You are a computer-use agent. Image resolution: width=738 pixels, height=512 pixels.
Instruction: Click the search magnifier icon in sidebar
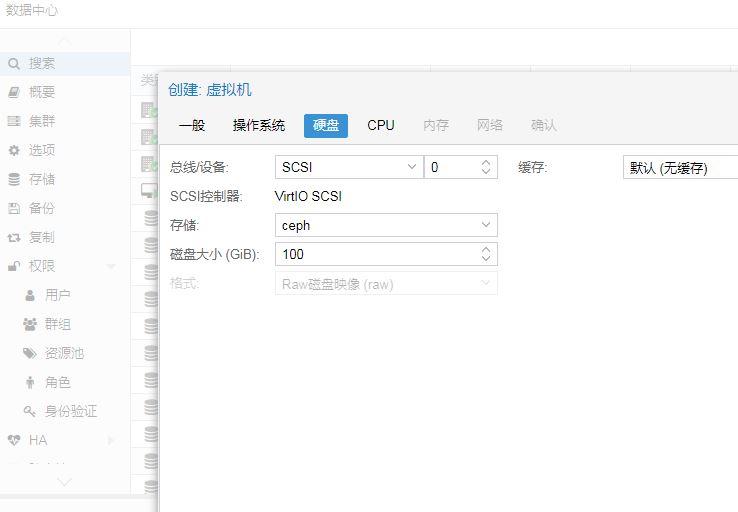pyautogui.click(x=14, y=63)
